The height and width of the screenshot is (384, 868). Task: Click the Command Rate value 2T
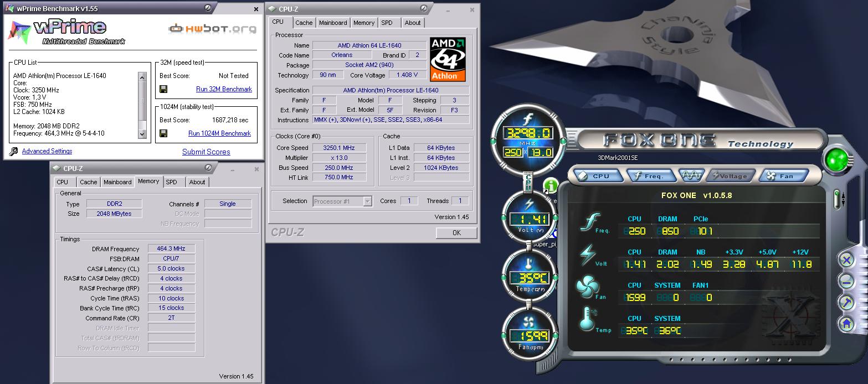click(171, 318)
